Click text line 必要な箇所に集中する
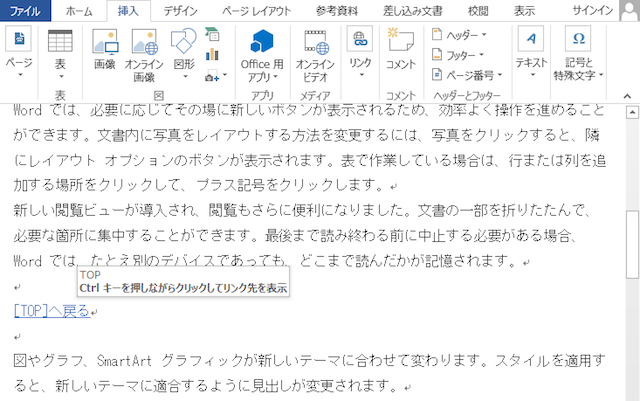640x401 pixels. pyautogui.click(x=295, y=235)
